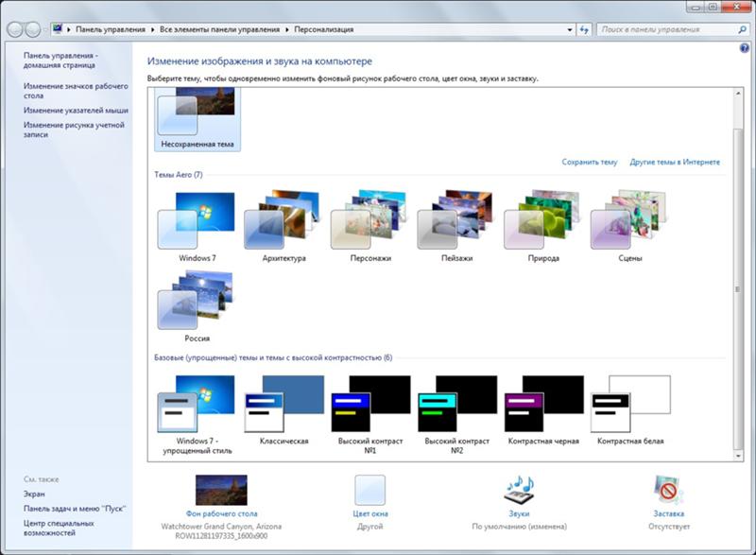
Task: Click the Базовые (упрощенные) темы group header
Action: (x=273, y=357)
